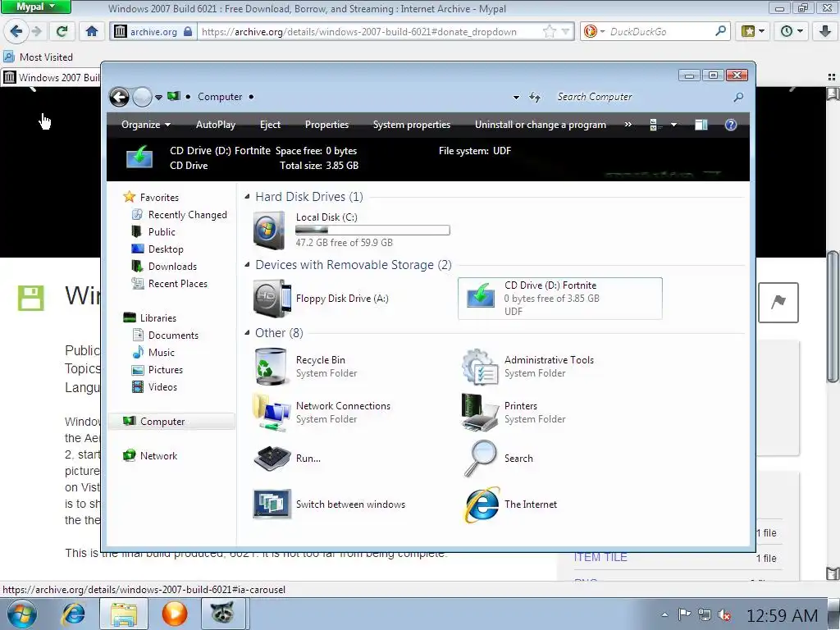The width and height of the screenshot is (840, 630).
Task: Open Desktop in the navigation pane
Action: click(166, 249)
